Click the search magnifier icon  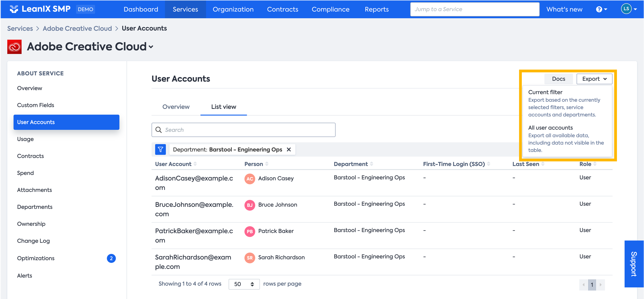coord(158,130)
